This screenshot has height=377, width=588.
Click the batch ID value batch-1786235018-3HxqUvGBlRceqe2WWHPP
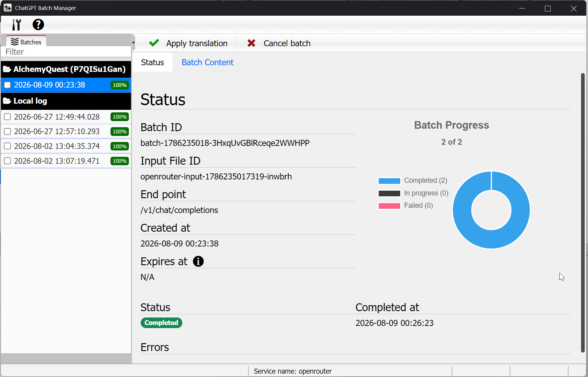[x=225, y=143]
